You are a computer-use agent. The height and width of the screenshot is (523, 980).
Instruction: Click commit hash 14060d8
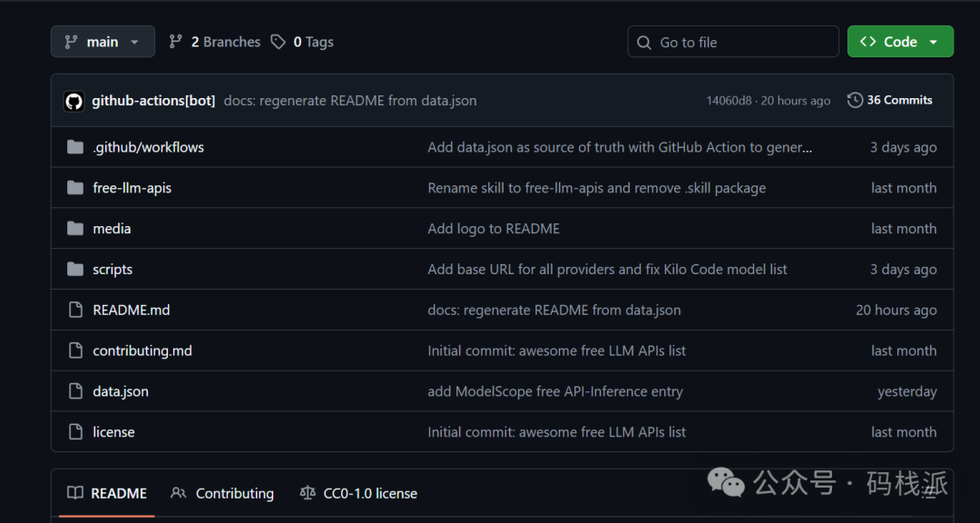[729, 101]
